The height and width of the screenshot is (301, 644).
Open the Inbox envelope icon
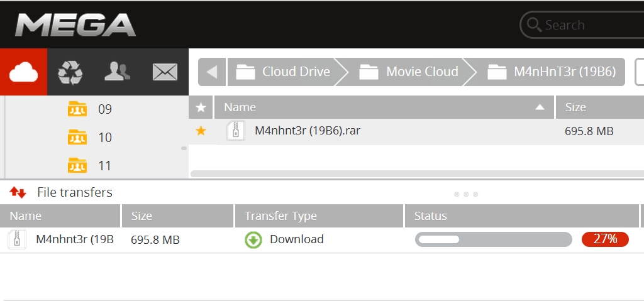coord(165,72)
